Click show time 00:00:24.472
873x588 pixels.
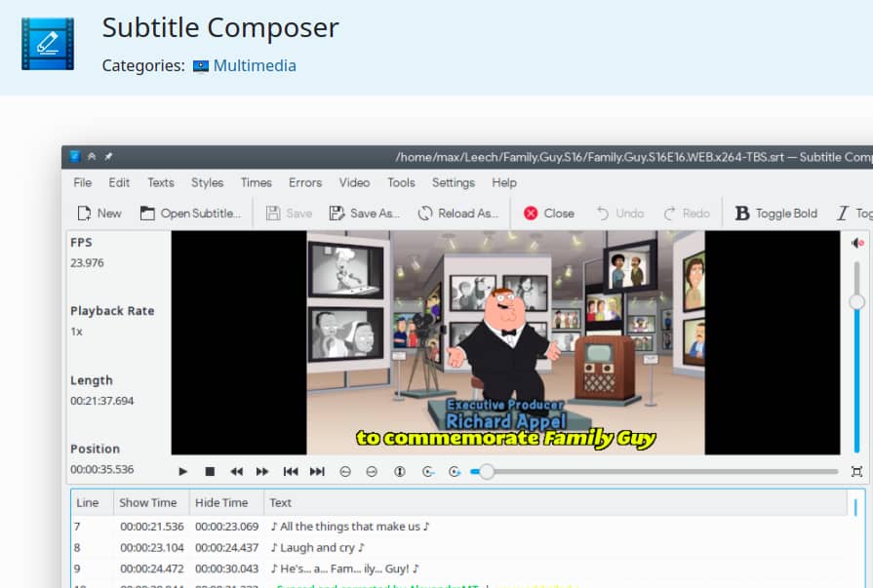[151, 568]
